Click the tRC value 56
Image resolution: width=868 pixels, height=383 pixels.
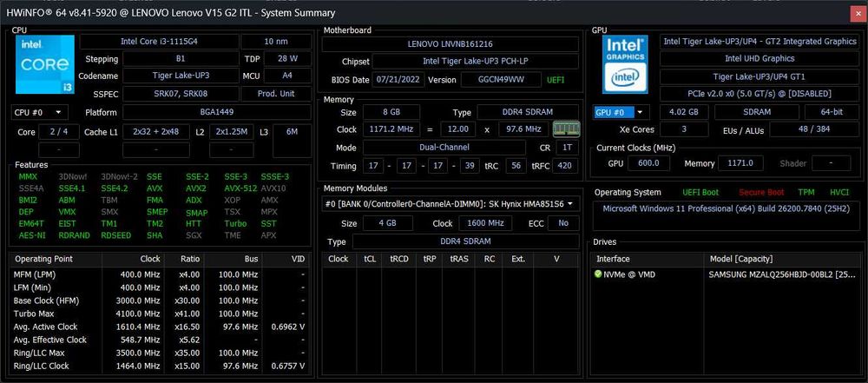[x=516, y=166]
